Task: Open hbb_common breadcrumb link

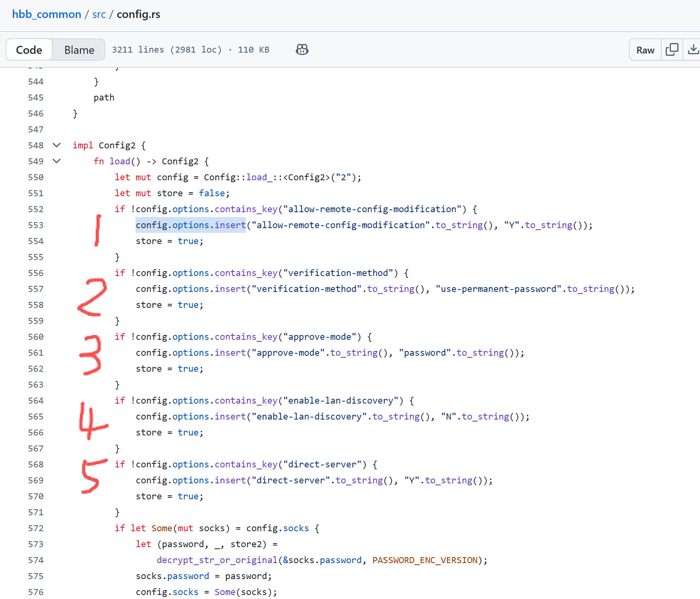Action: click(47, 14)
